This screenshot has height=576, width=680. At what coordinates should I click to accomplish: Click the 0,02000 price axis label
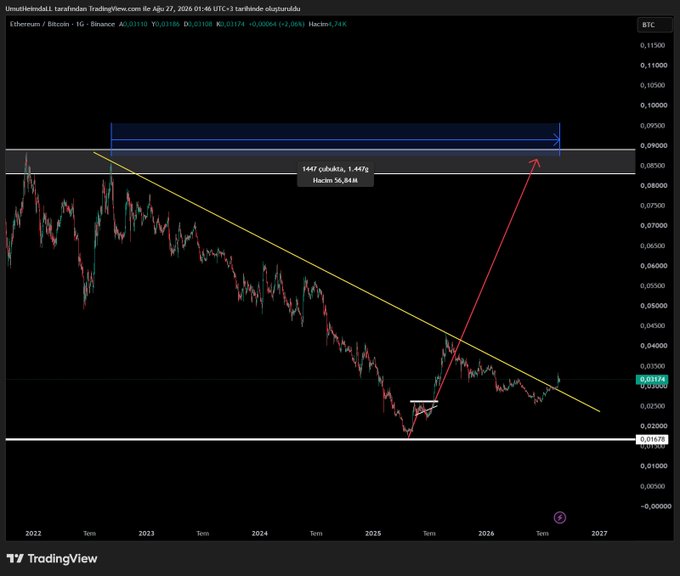(x=654, y=425)
